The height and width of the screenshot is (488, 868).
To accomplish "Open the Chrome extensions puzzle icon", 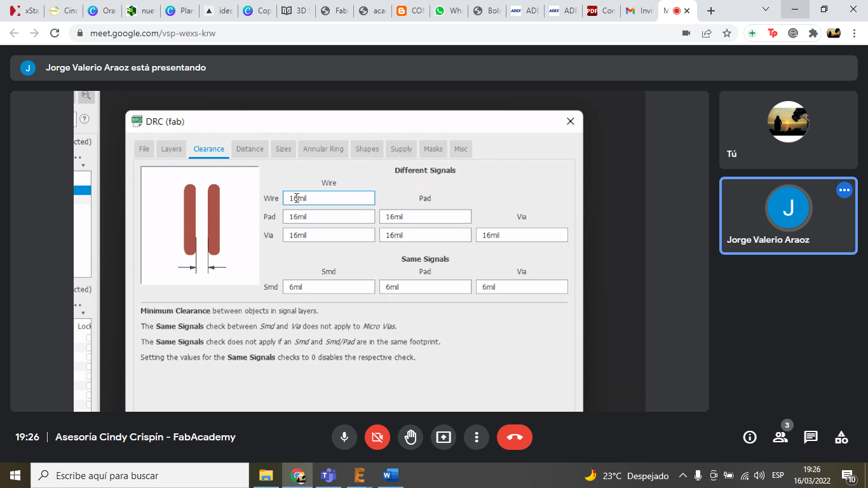I will (x=813, y=33).
